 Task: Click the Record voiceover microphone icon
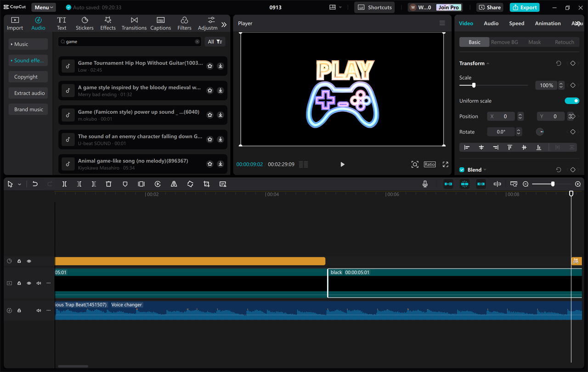click(x=425, y=184)
